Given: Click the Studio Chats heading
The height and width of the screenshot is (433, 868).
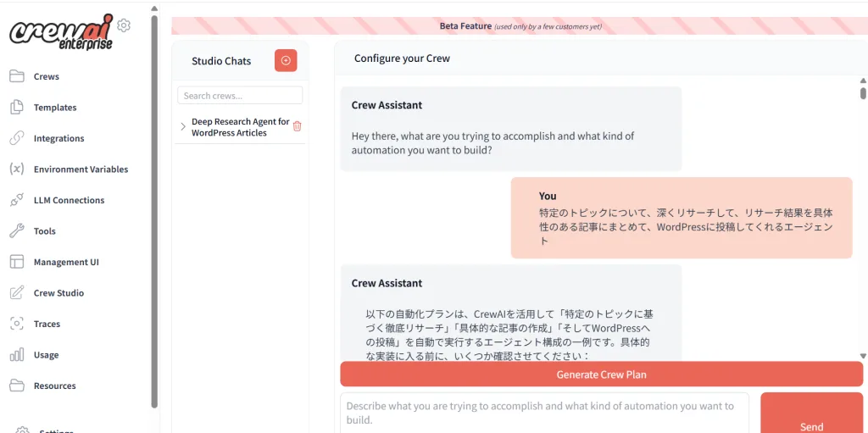Looking at the screenshot, I should (x=221, y=61).
